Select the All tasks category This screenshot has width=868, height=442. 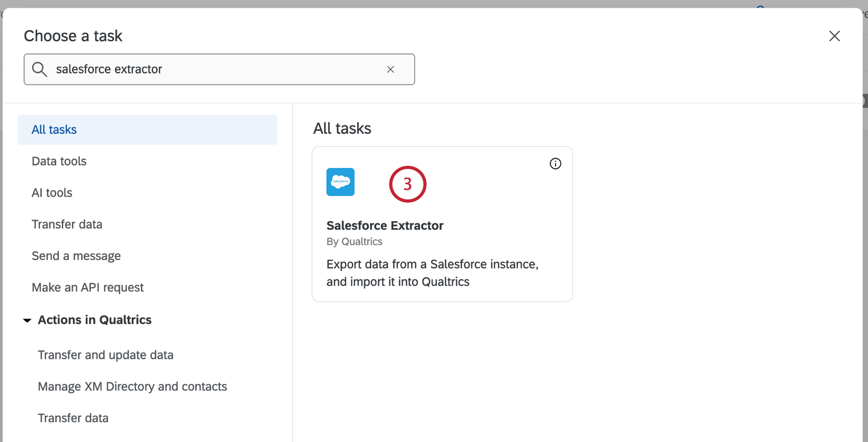coord(54,130)
